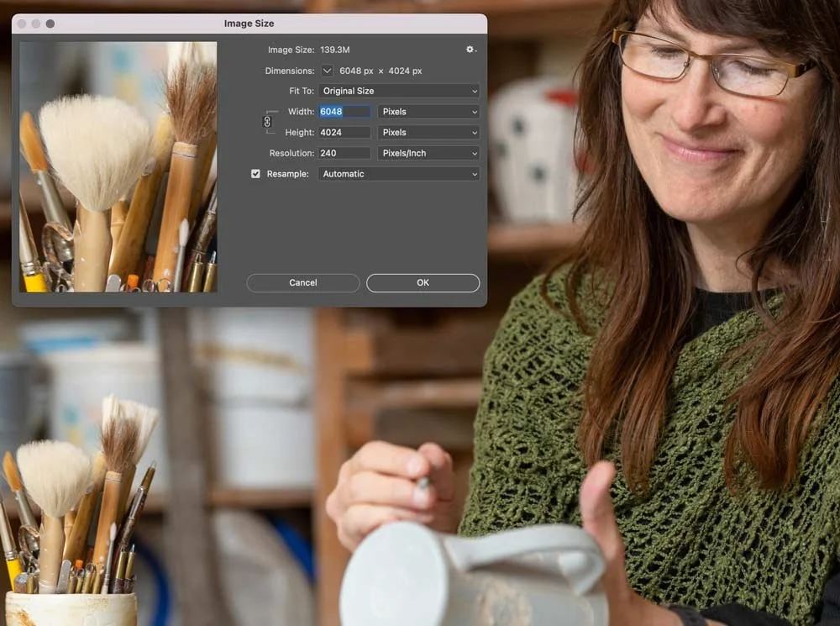Toggle the constrain proportions chain link icon

coord(267,122)
